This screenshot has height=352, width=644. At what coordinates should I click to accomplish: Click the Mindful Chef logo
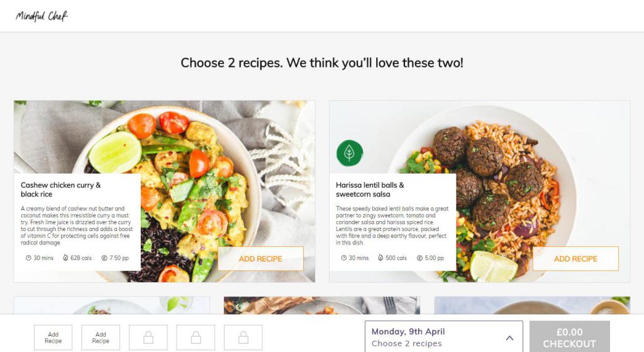[x=42, y=16]
